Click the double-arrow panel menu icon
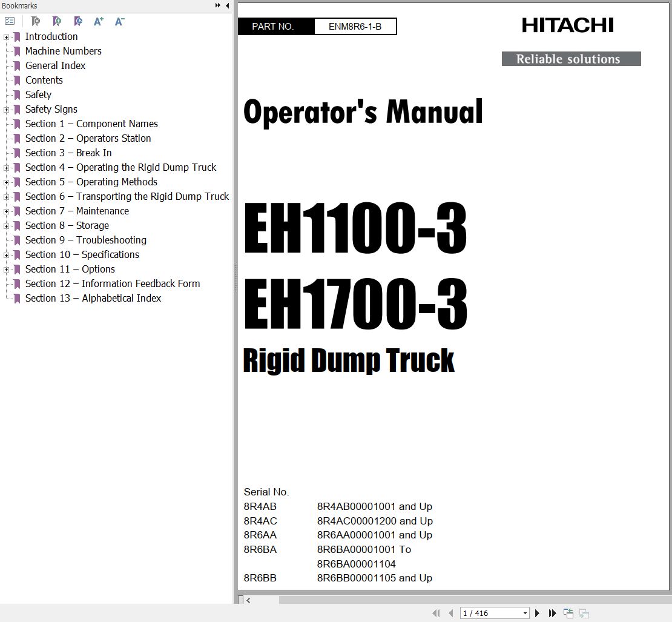The width and height of the screenshot is (672, 622). [218, 5]
